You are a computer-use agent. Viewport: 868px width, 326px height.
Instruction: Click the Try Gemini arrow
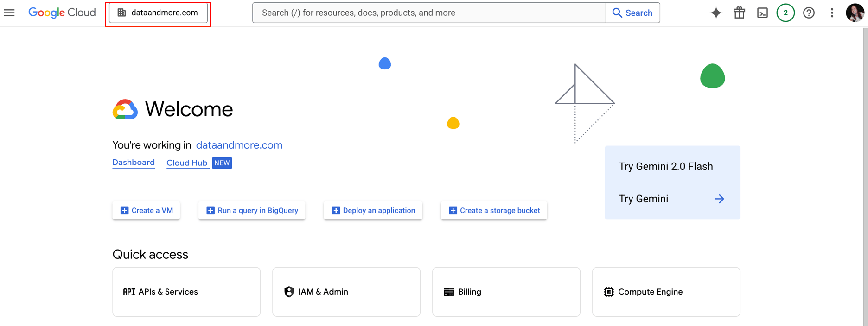tap(719, 199)
